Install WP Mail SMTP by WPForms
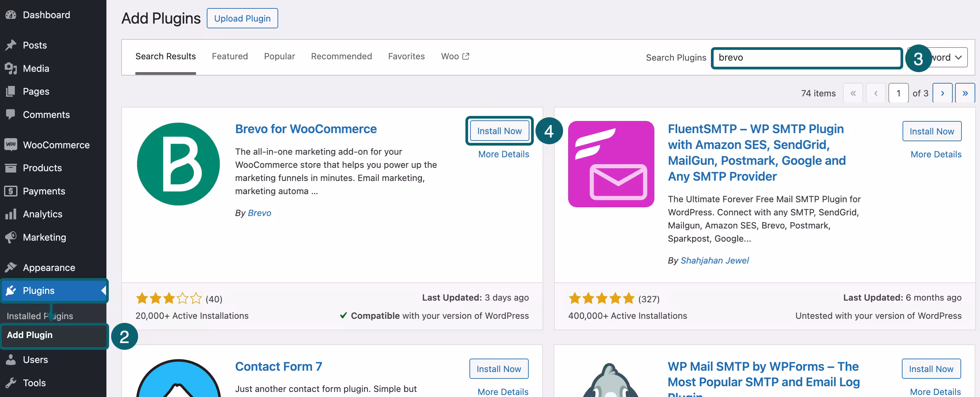The image size is (980, 397). (x=931, y=369)
